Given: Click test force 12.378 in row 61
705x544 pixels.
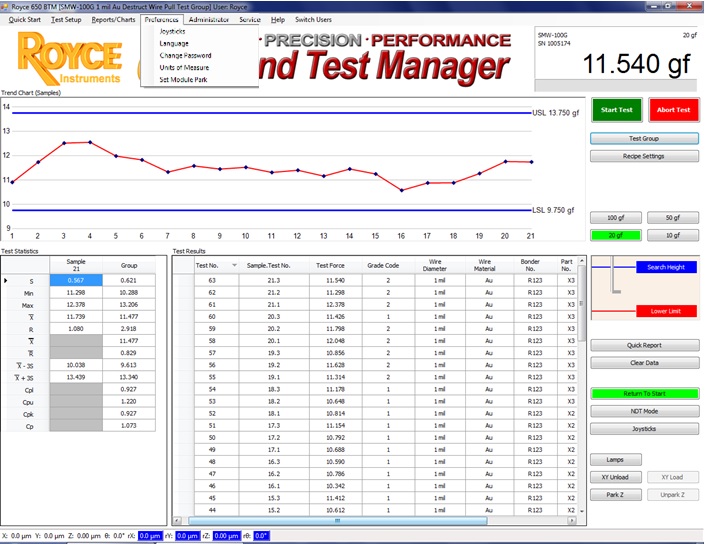Looking at the screenshot, I should [x=335, y=304].
